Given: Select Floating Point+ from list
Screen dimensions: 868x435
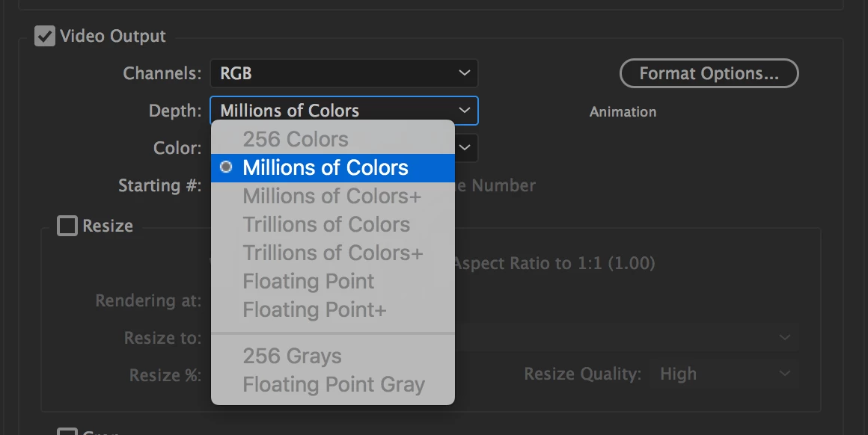Looking at the screenshot, I should 314,309.
